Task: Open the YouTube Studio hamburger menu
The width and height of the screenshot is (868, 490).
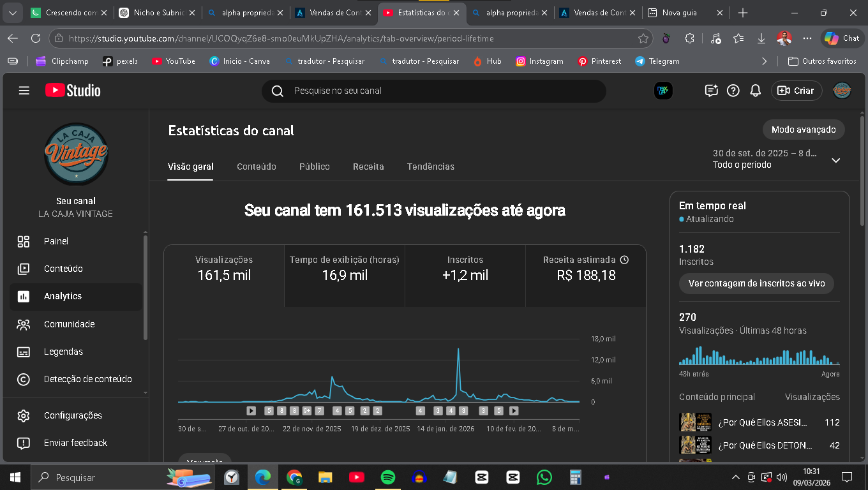Action: tap(24, 91)
